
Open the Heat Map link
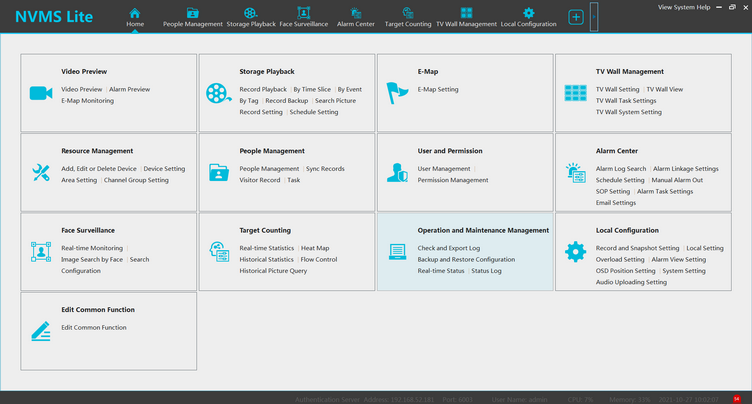[x=315, y=247]
